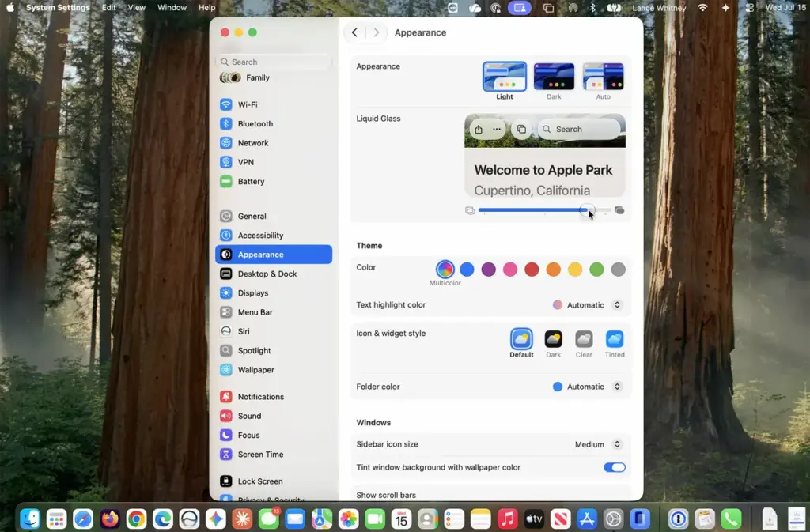The height and width of the screenshot is (532, 810).
Task: Open Messages from the Dock
Action: coord(269,519)
